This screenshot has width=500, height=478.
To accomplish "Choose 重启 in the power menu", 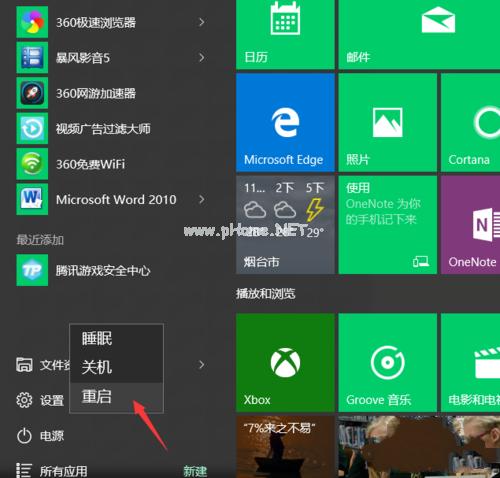I will 116,397.
